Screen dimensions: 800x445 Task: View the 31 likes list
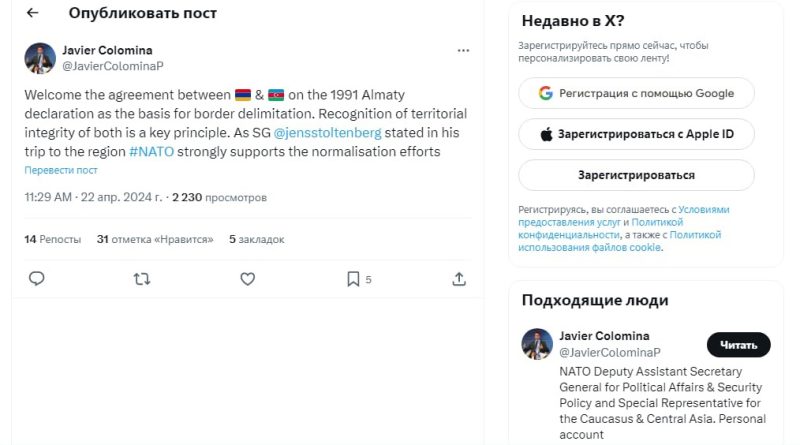pyautogui.click(x=155, y=239)
